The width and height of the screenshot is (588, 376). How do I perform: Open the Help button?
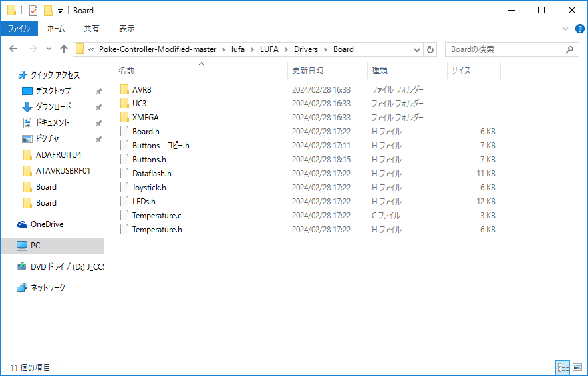click(x=579, y=29)
